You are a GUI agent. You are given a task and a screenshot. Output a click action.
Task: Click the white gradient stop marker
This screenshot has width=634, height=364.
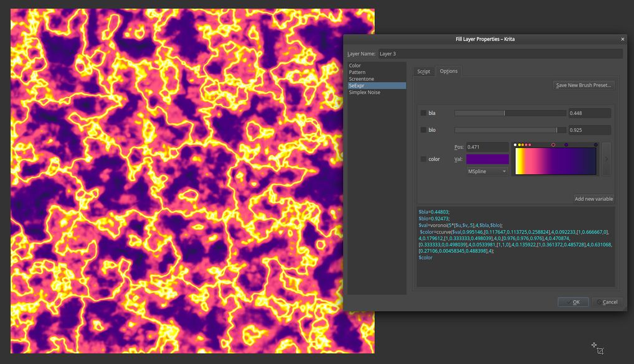(x=515, y=145)
